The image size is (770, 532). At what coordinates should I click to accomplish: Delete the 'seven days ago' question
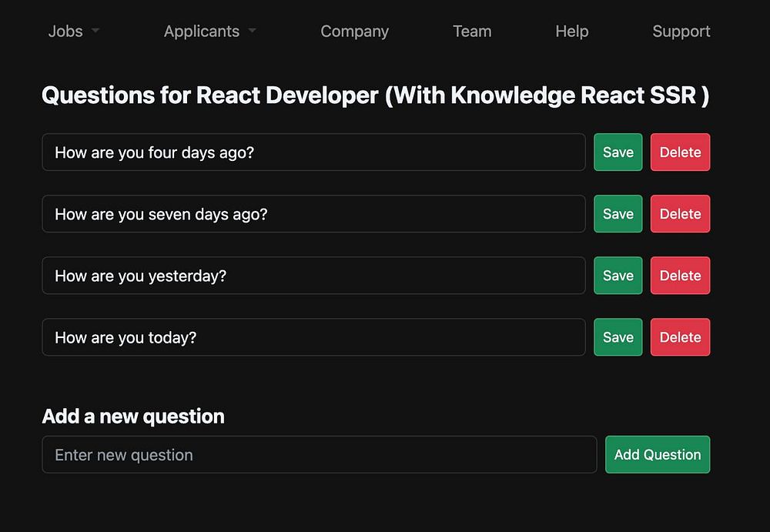[x=680, y=214]
